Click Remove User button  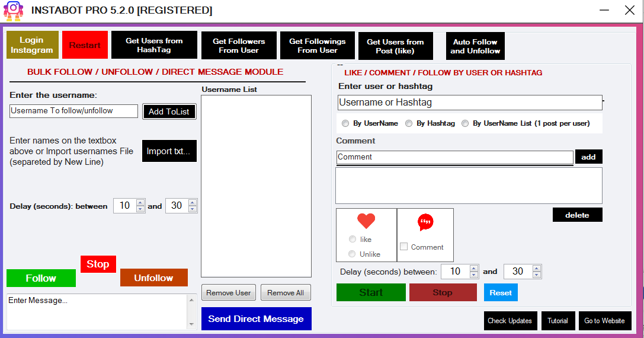pyautogui.click(x=228, y=293)
